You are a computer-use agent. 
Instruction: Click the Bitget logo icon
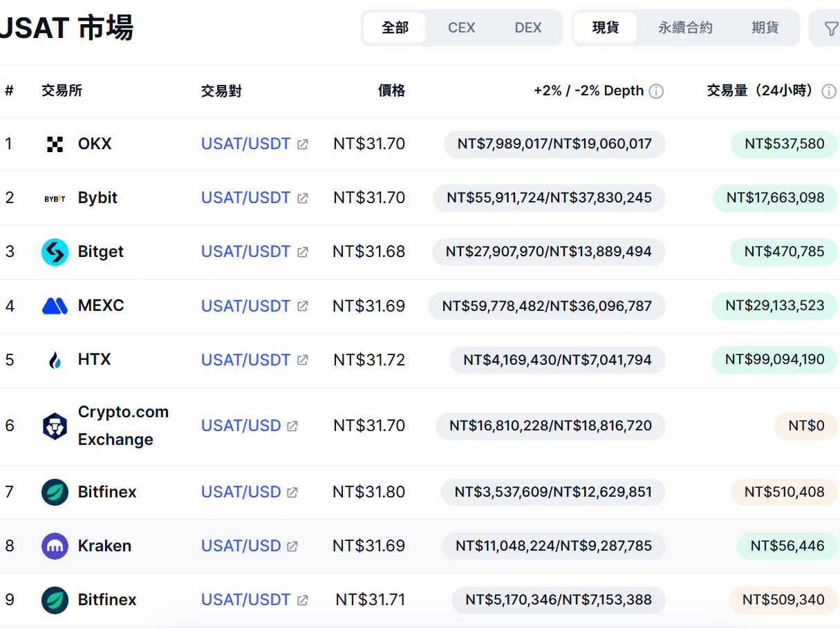coord(55,252)
